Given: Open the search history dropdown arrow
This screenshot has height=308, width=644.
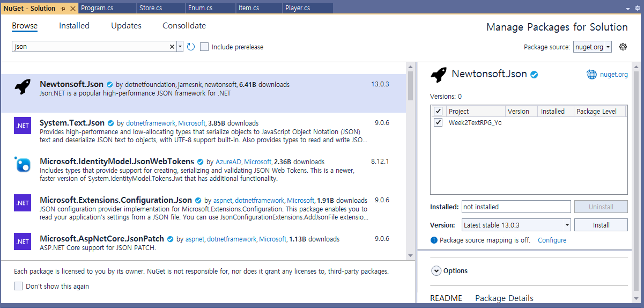Looking at the screenshot, I should click(180, 47).
